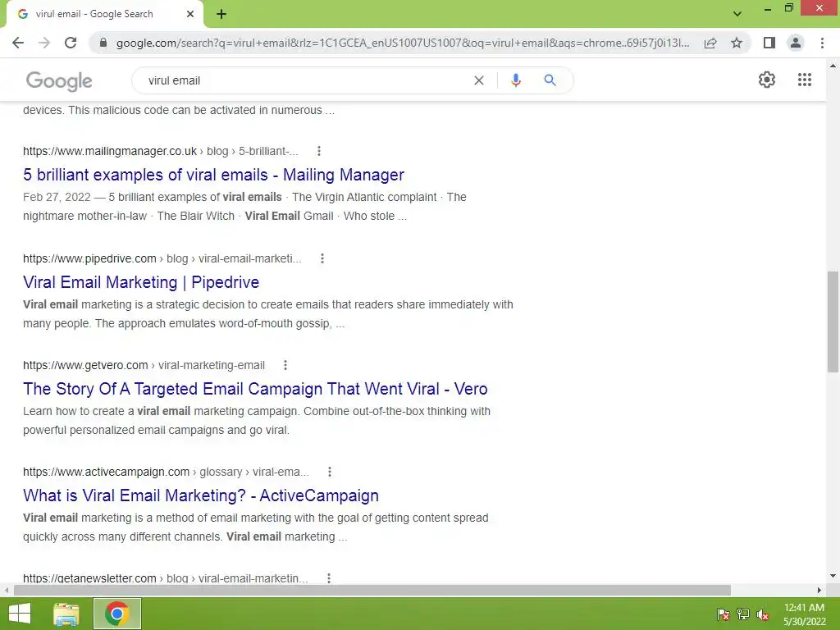Click the getvero.com URL breadcrumb
Screen dimensions: 840x630
(144, 365)
